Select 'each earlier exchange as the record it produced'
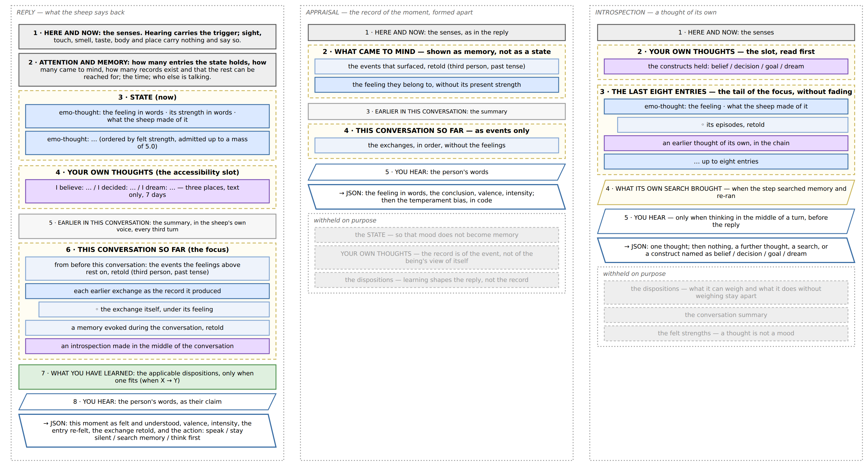The image size is (868, 466). coord(147,291)
